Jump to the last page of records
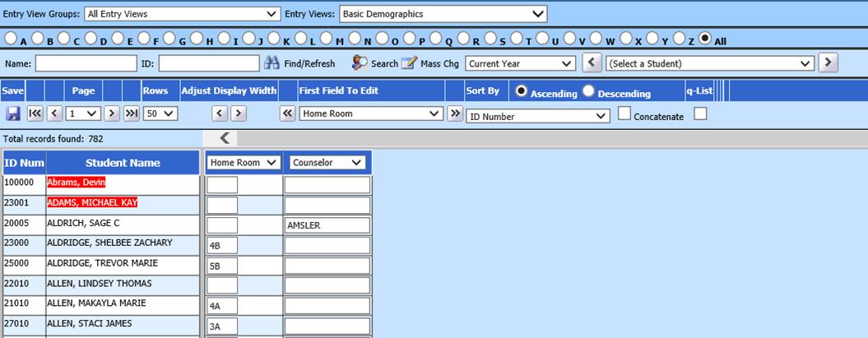 (131, 114)
